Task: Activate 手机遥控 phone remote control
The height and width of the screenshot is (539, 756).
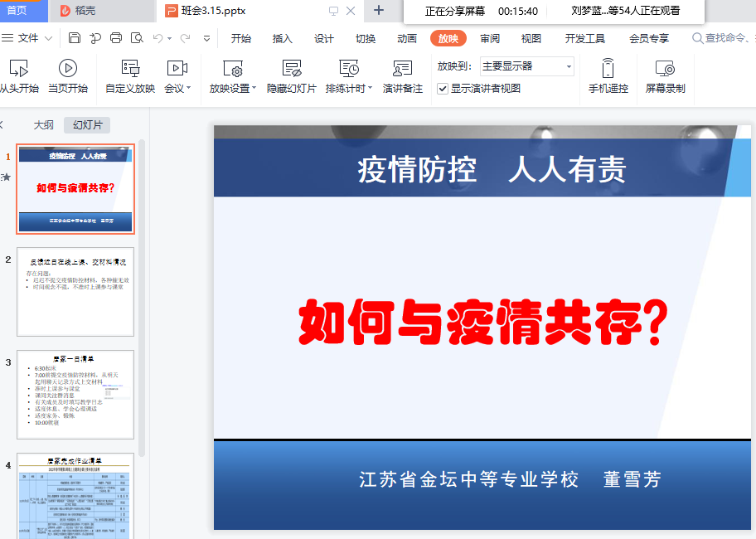Action: (608, 72)
